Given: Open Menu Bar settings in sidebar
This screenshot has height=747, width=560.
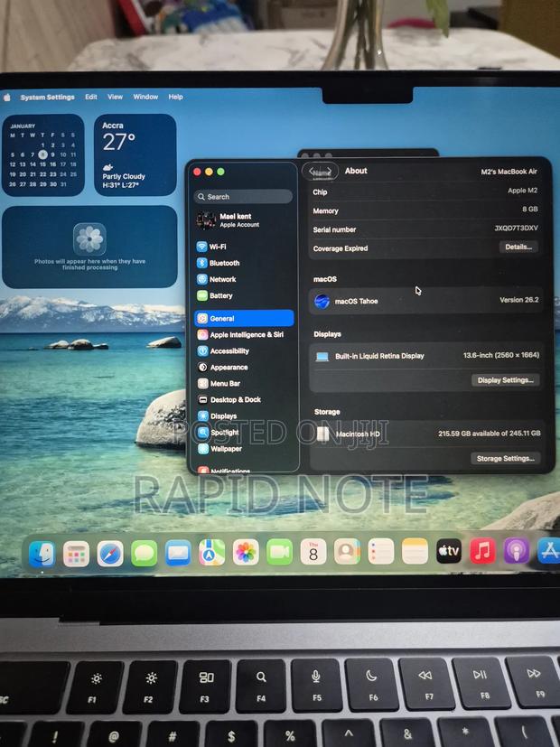Looking at the screenshot, I should (244, 384).
